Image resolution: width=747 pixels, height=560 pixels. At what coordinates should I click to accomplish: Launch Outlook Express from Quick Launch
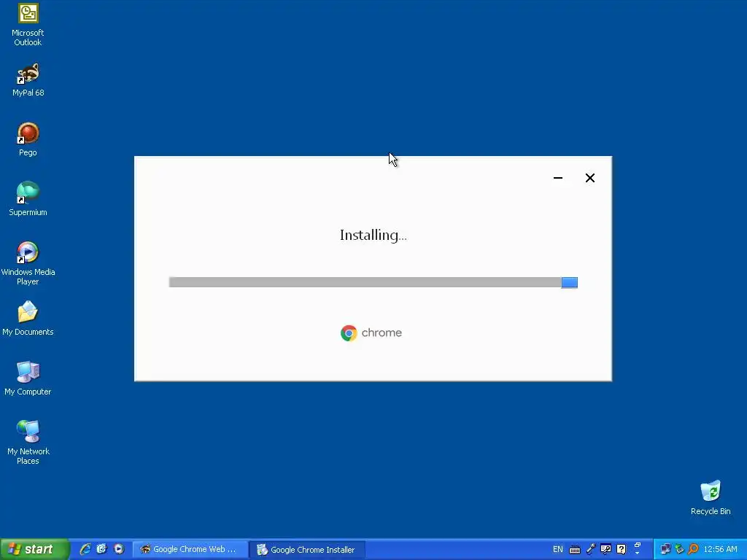click(102, 549)
